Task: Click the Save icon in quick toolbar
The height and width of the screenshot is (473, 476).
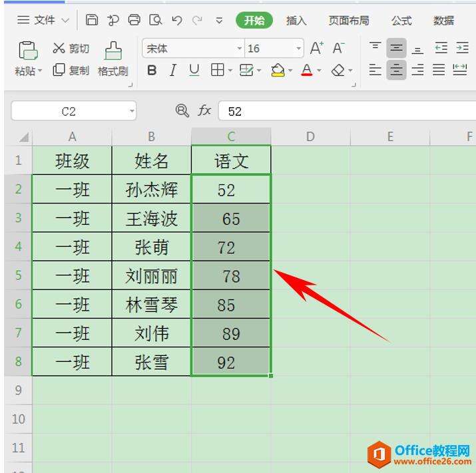Action: coord(92,20)
